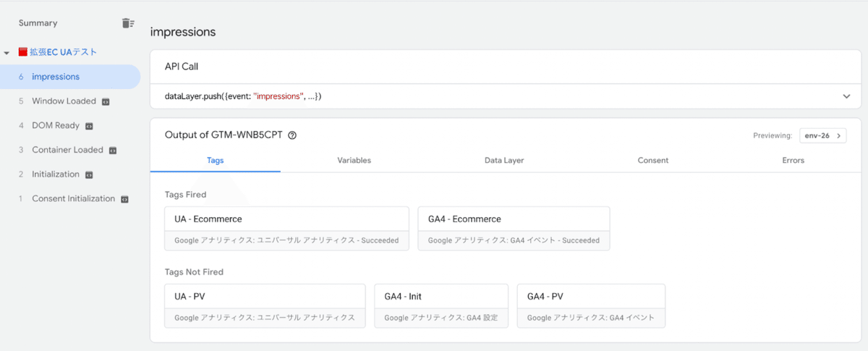868x351 pixels.
Task: Click the red container icon for 拡張EC UAテスト
Action: 22,52
